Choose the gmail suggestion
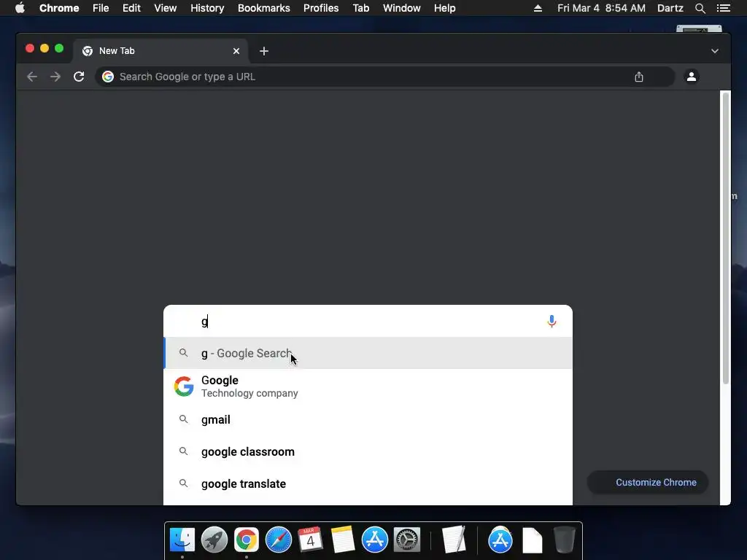Viewport: 747px width, 560px height. 368,419
